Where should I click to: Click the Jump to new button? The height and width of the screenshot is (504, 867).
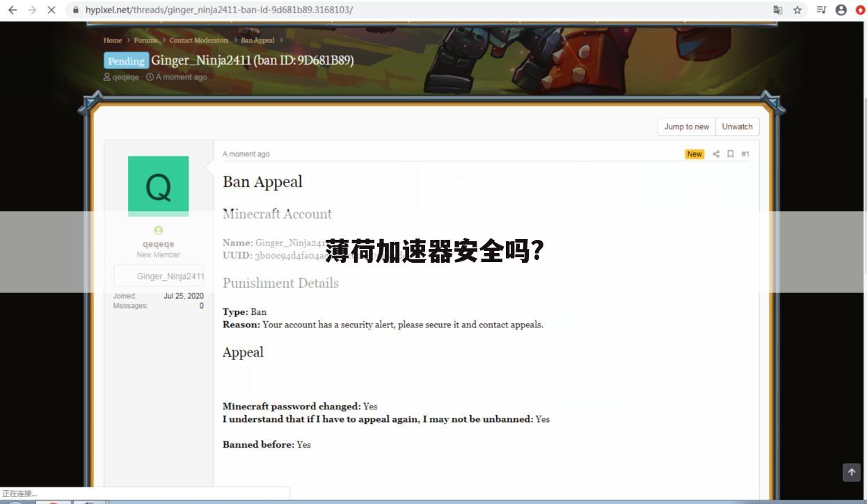point(686,127)
